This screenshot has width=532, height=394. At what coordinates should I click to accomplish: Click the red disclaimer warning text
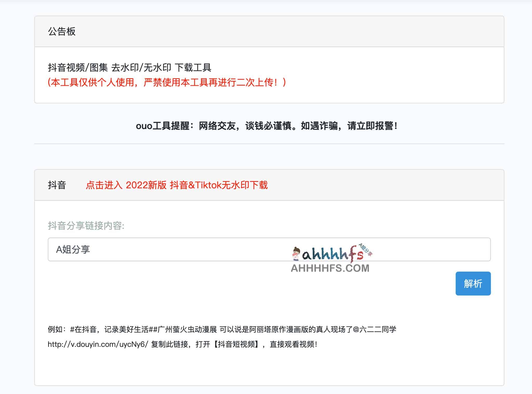click(x=166, y=83)
